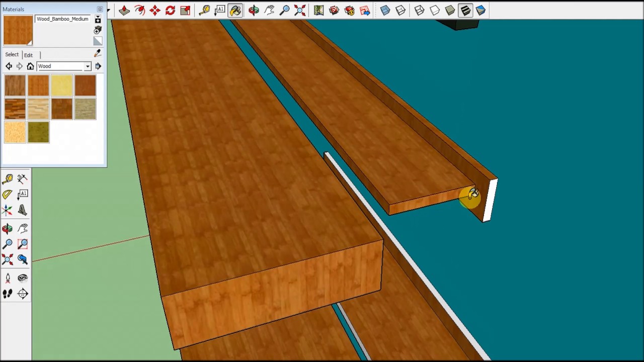The height and width of the screenshot is (362, 644).
Task: Select the Tape Measure tool in top toolbar
Action: [x=204, y=10]
